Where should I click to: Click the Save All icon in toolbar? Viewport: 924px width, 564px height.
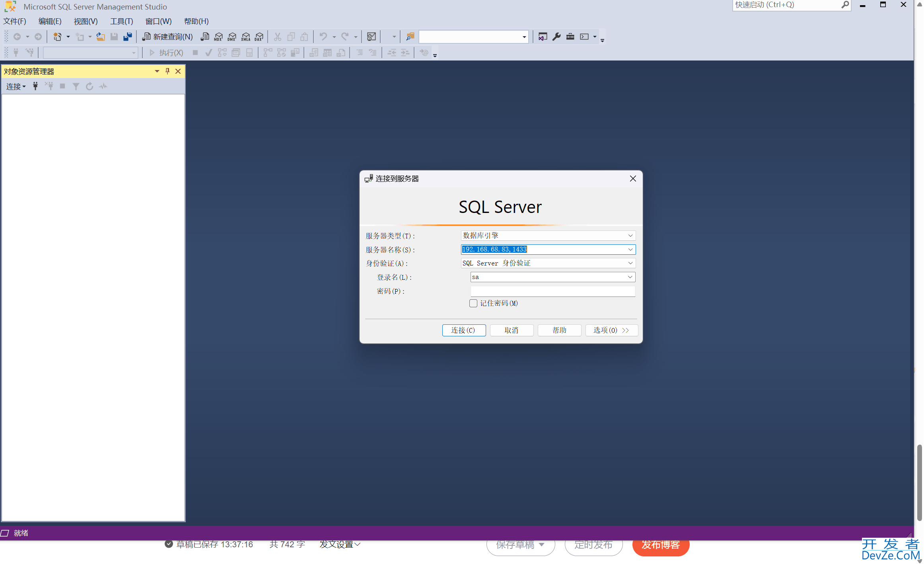[x=128, y=37]
